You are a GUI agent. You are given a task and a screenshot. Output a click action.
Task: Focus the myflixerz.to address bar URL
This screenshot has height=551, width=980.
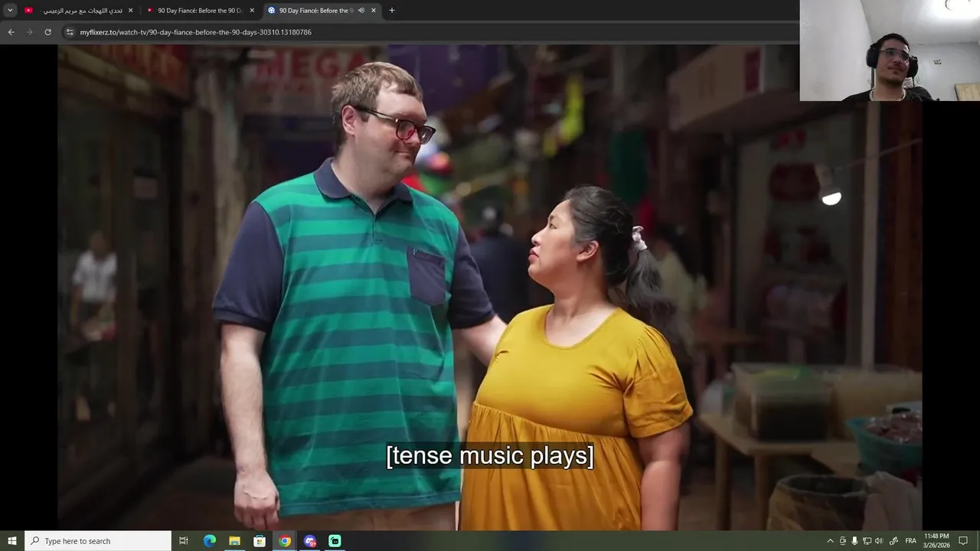pyautogui.click(x=195, y=32)
